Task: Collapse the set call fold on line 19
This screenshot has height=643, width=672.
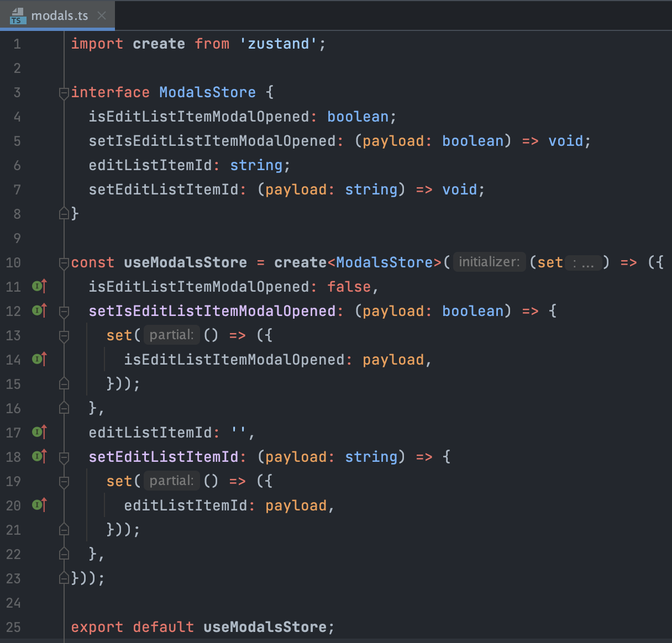Action: pos(64,482)
